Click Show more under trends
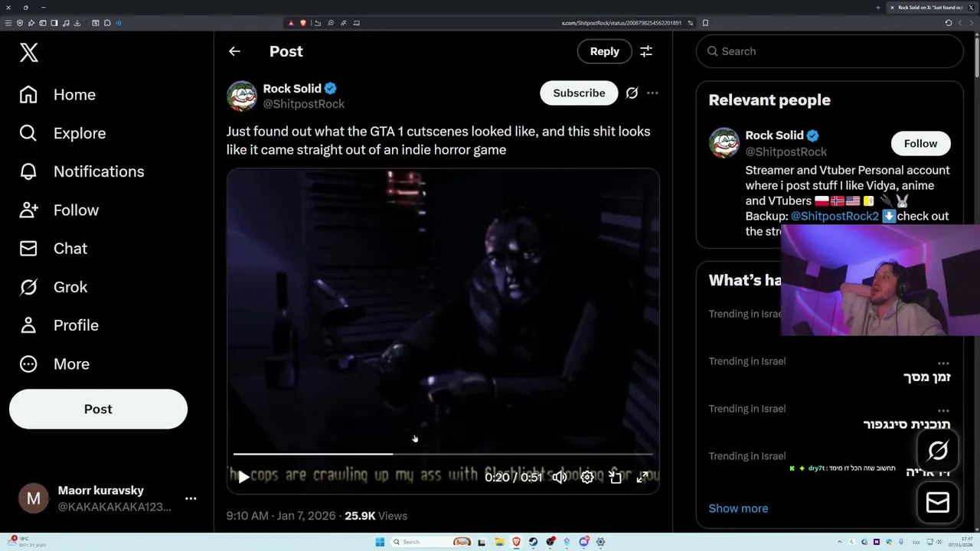 (738, 508)
